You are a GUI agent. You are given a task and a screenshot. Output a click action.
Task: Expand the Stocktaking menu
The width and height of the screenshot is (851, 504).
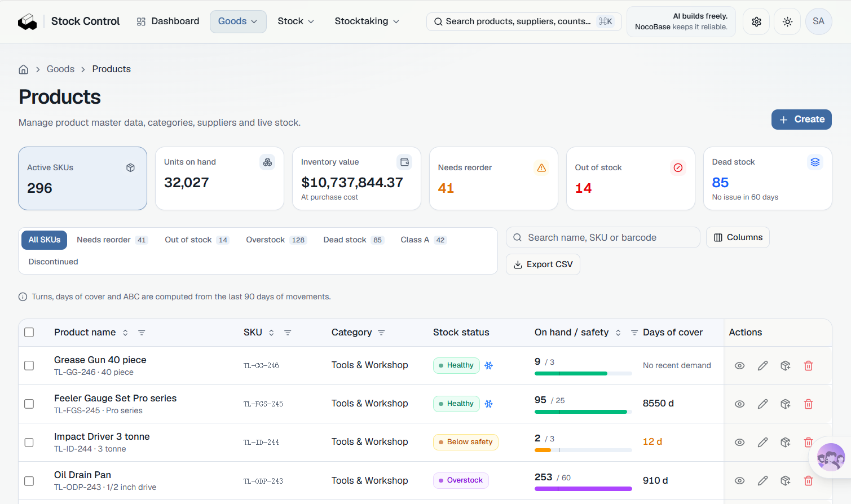(367, 21)
